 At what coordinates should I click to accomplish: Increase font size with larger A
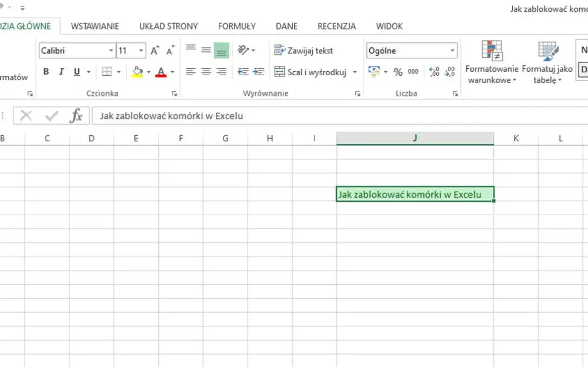tap(155, 50)
